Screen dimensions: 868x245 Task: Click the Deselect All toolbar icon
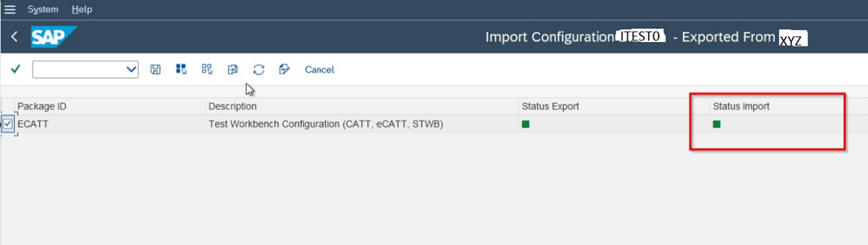pyautogui.click(x=207, y=69)
